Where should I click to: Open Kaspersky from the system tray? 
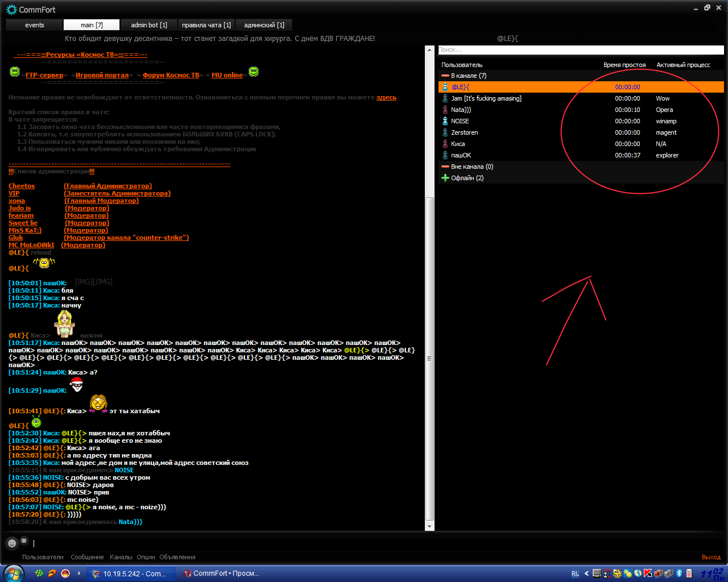(x=647, y=573)
